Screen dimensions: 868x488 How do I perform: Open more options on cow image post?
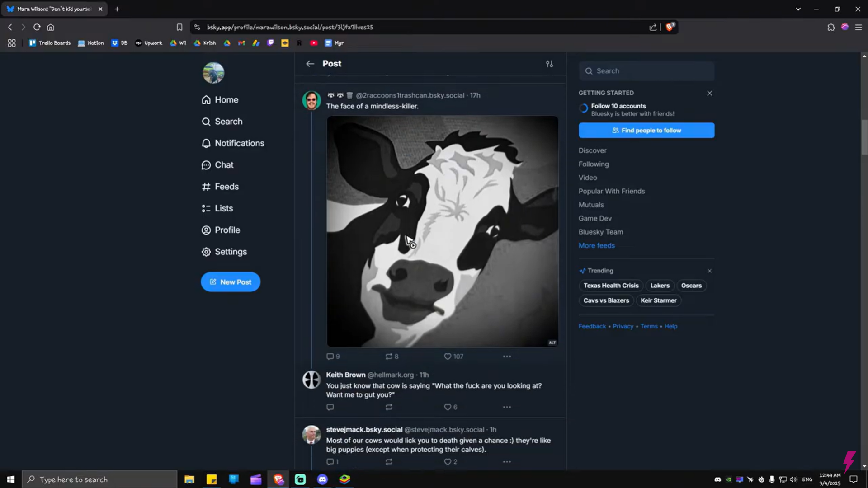tap(507, 357)
